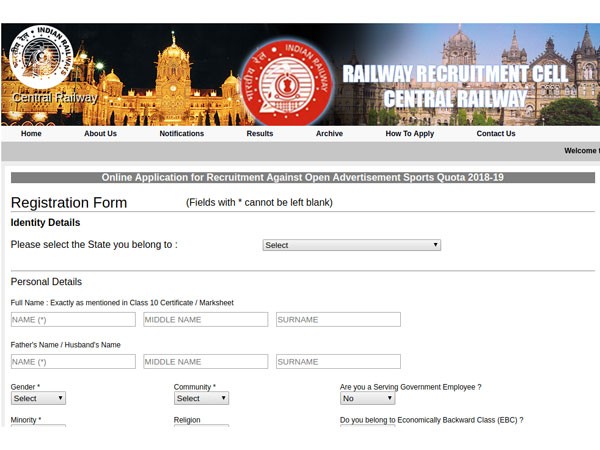Click the Indian Railways logo on Central Railway banner

41,57
